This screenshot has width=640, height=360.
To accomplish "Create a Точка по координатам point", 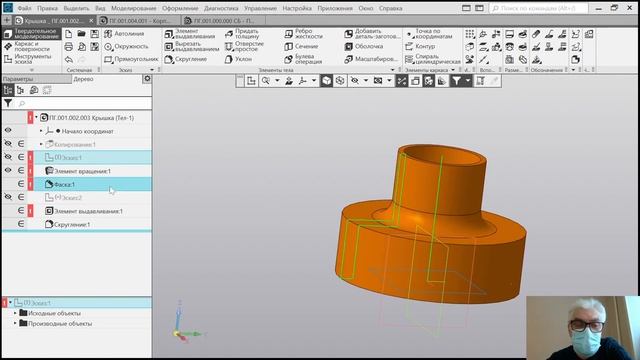I will pyautogui.click(x=429, y=34).
